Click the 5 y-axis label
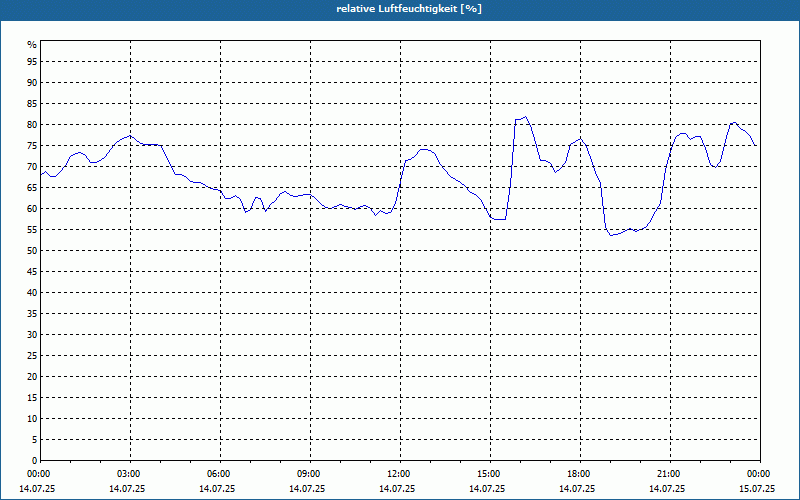Image resolution: width=800 pixels, height=500 pixels. 34,440
